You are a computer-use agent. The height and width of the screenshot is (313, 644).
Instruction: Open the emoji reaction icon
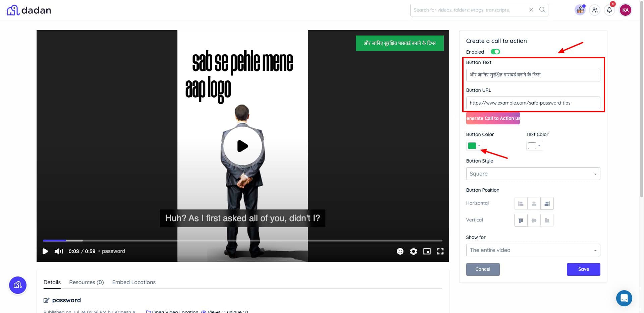coord(400,251)
